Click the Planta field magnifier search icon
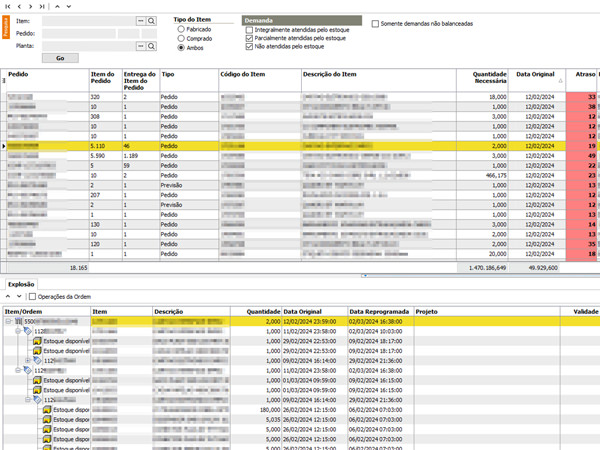The image size is (600, 450). [152, 46]
